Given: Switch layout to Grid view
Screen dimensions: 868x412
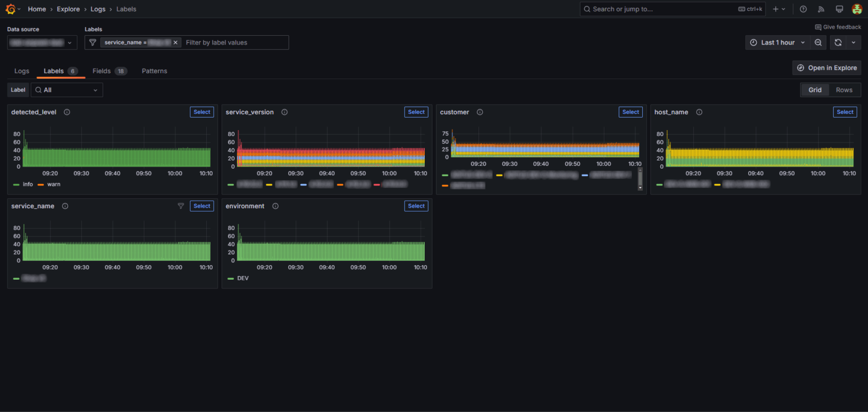Looking at the screenshot, I should [x=815, y=90].
